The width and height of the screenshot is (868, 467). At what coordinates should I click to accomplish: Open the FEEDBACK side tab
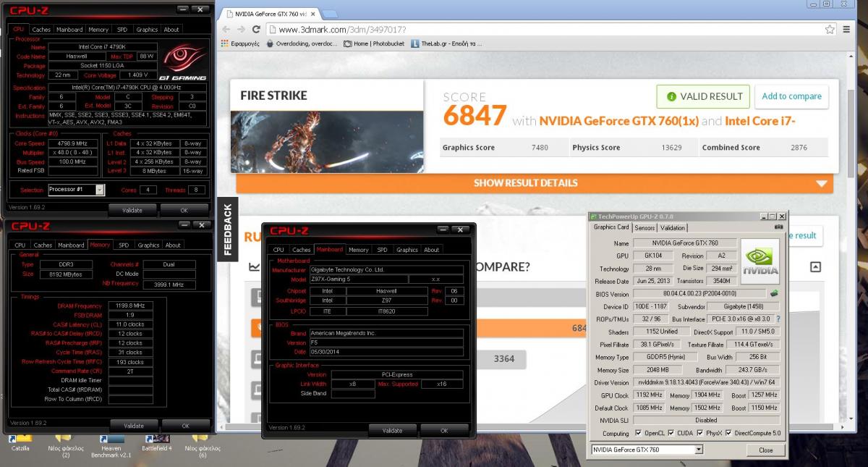227,230
